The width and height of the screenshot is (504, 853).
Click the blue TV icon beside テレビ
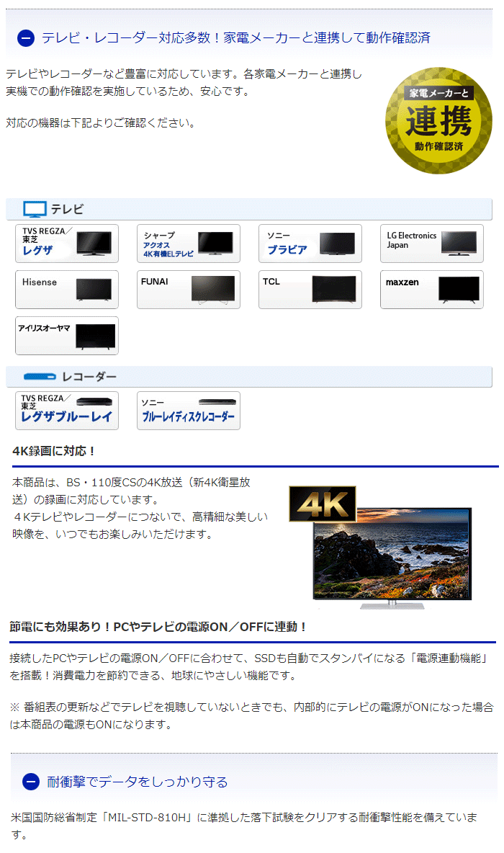(34, 209)
